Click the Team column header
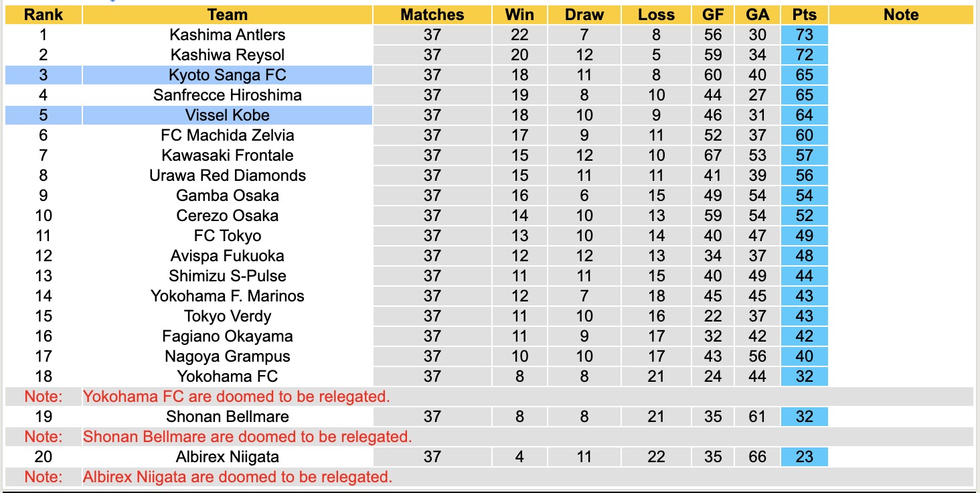Viewport: 980px width, 493px height. (x=228, y=15)
